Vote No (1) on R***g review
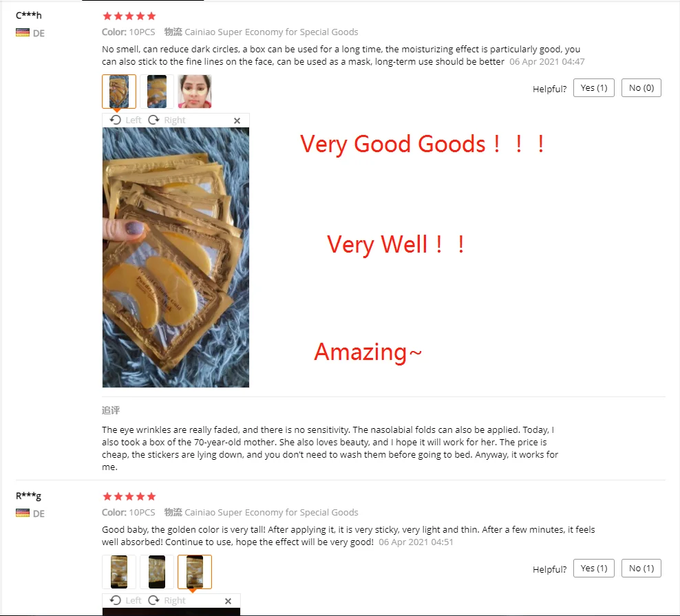The image size is (680, 616). (641, 569)
